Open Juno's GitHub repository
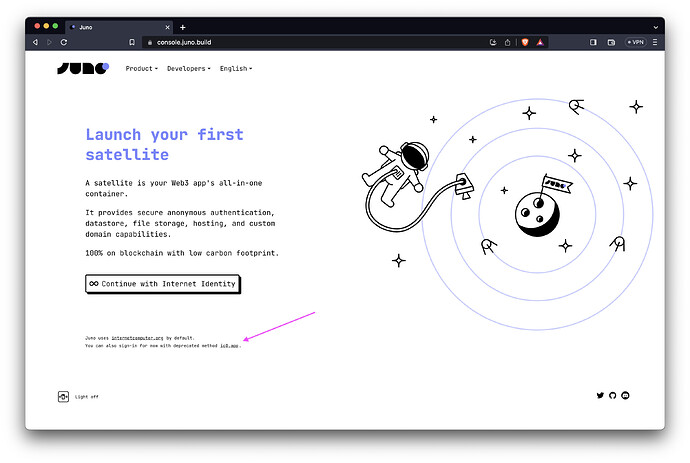The height and width of the screenshot is (463, 690). pyautogui.click(x=613, y=395)
